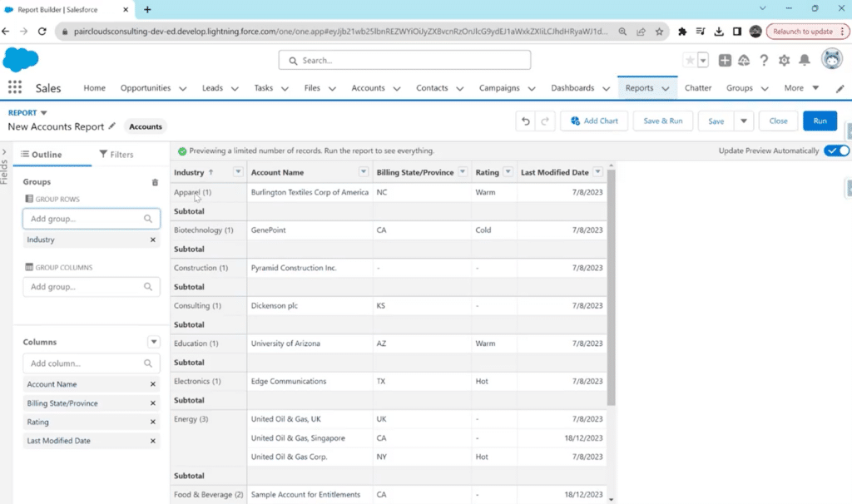Click the report preview vertical scrollbar
The width and height of the screenshot is (852, 504).
[612, 288]
